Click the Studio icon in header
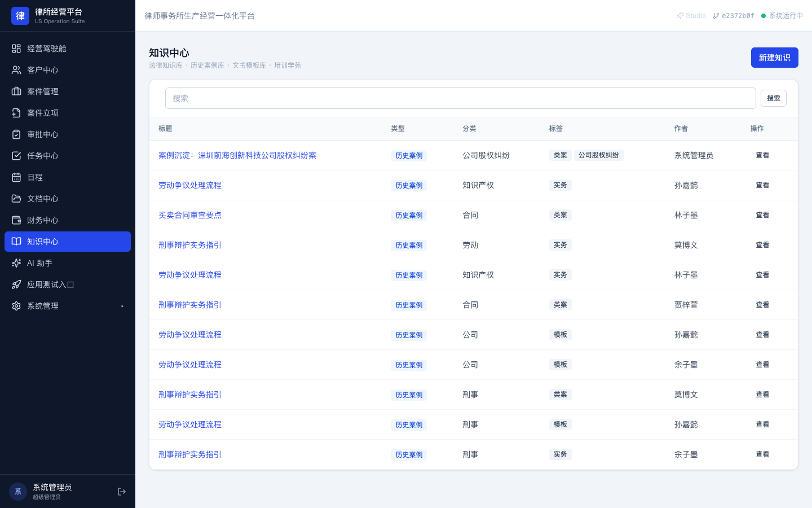The image size is (812, 508). tap(681, 16)
